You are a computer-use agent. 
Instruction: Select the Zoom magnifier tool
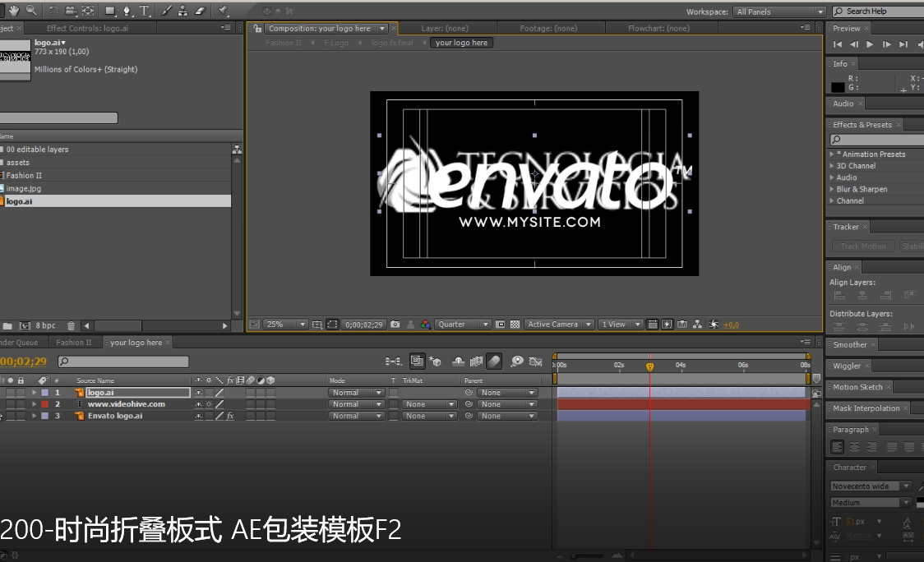30,11
